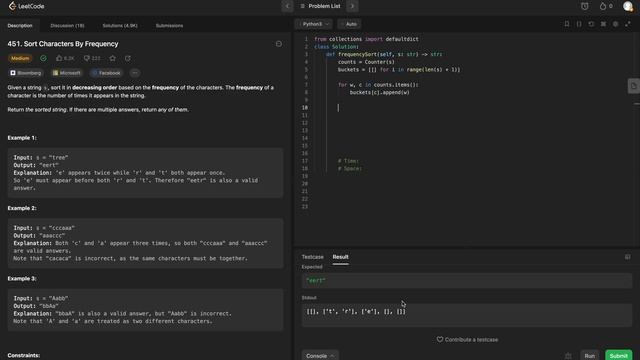Click the share problem icon
Viewport: 640px width, 360px height.
128,58
